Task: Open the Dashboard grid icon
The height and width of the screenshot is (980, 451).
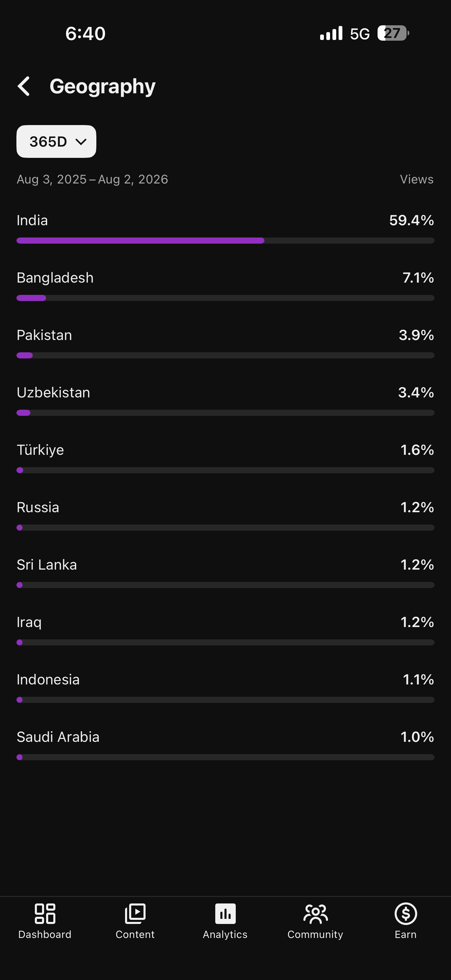Action: [45, 913]
